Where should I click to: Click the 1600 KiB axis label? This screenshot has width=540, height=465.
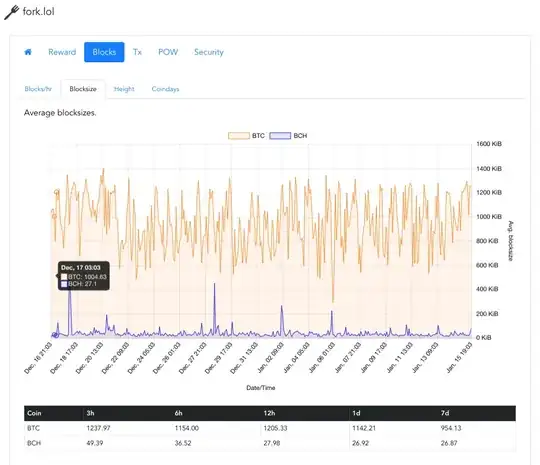tap(489, 144)
